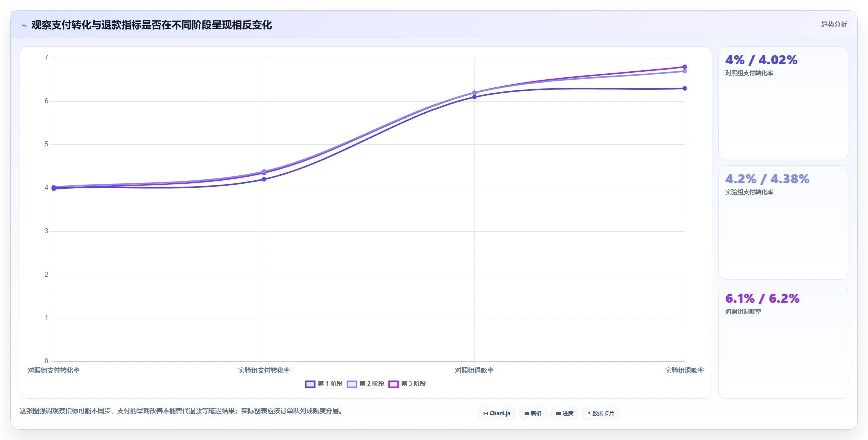The width and height of the screenshot is (868, 440).
Task: Toggle the 第 2 阶段 legend swatch
Action: [x=352, y=384]
